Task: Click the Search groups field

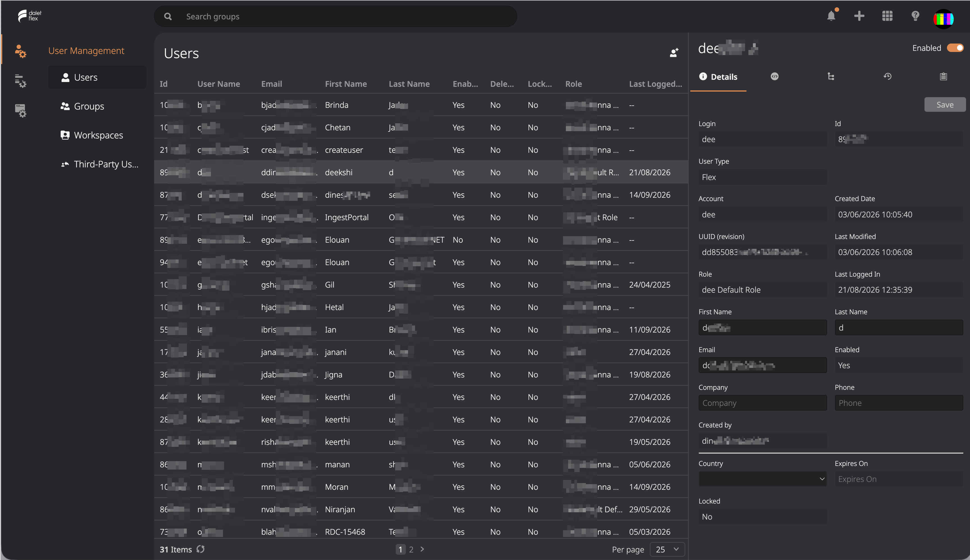Action: click(335, 17)
